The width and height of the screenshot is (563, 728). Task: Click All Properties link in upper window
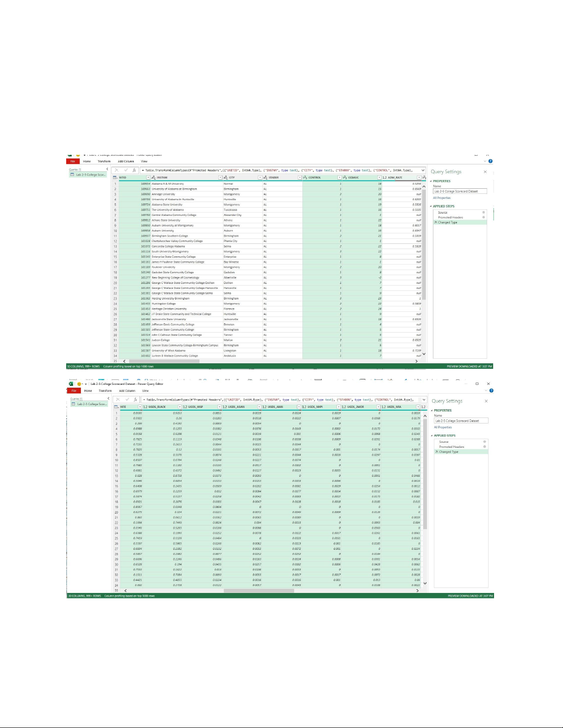tap(442, 198)
